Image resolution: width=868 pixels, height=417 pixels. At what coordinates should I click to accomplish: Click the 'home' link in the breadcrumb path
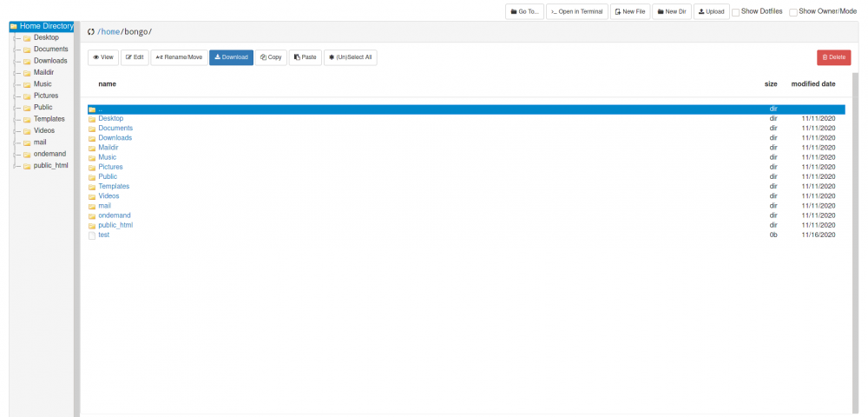[x=111, y=31]
